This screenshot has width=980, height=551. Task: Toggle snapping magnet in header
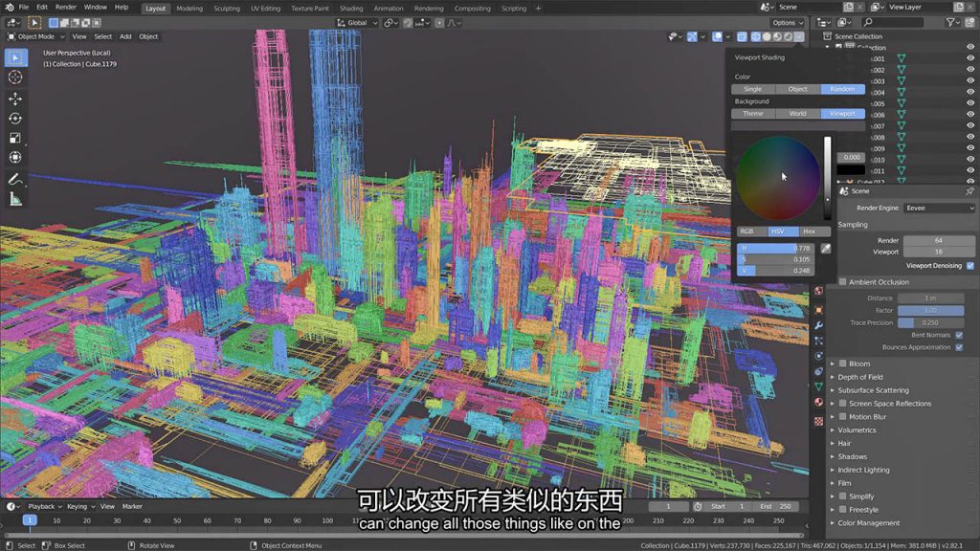(408, 23)
